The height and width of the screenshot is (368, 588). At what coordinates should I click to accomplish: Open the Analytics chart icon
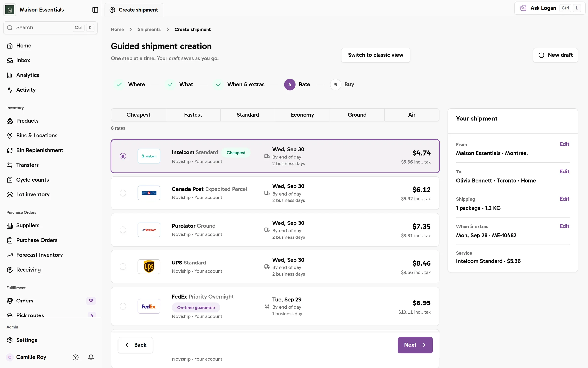(10, 75)
